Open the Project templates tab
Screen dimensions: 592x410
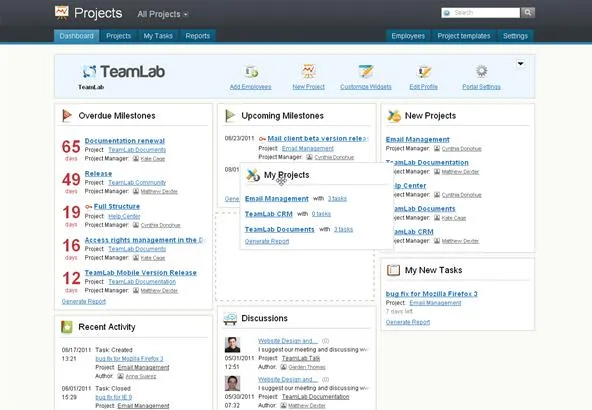click(464, 36)
